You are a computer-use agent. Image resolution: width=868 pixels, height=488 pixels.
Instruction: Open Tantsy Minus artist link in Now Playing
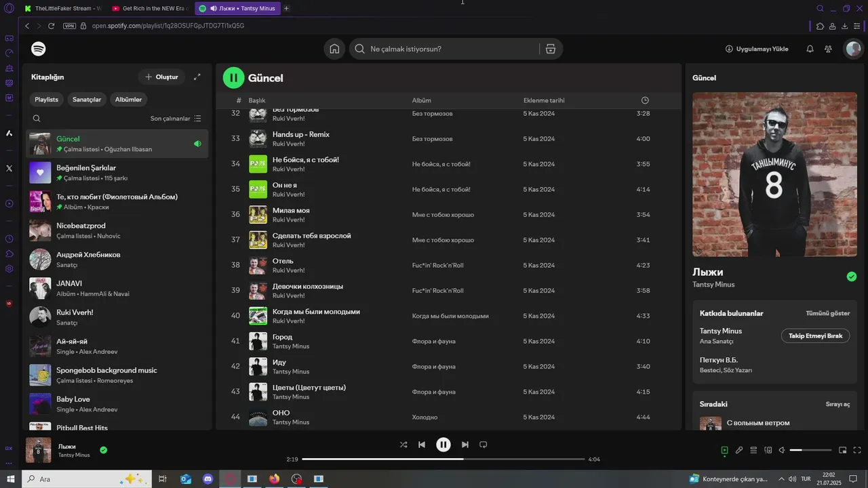coord(713,285)
